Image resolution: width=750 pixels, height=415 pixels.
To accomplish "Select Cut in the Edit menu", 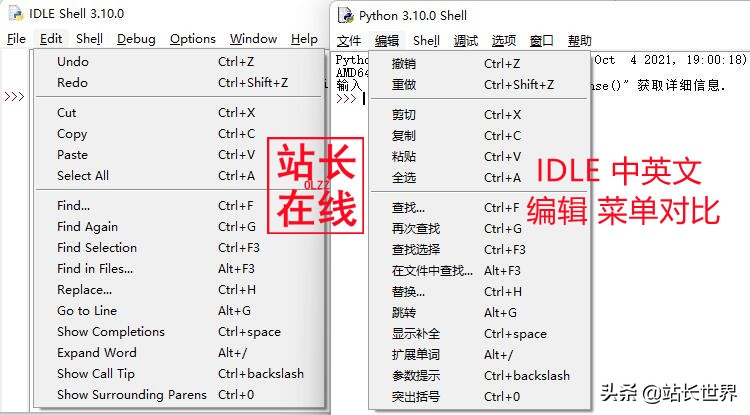I will [x=180, y=113].
